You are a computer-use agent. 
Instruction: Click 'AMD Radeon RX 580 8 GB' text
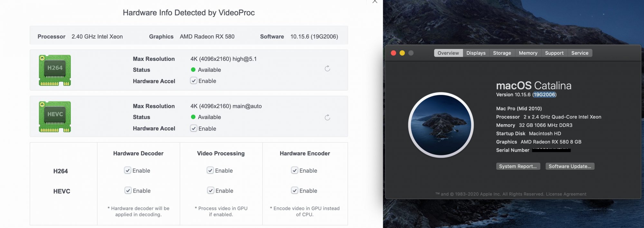pos(551,142)
